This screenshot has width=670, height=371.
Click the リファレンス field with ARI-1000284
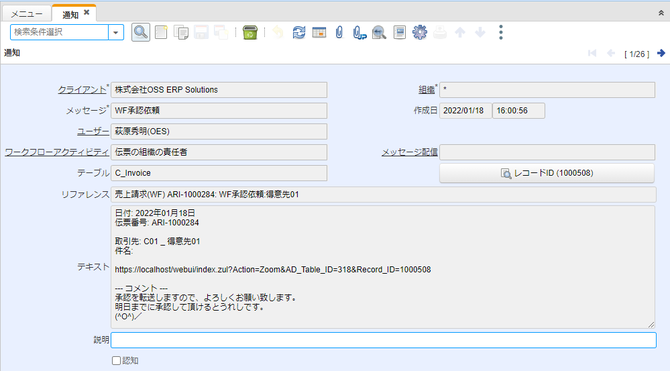[383, 194]
